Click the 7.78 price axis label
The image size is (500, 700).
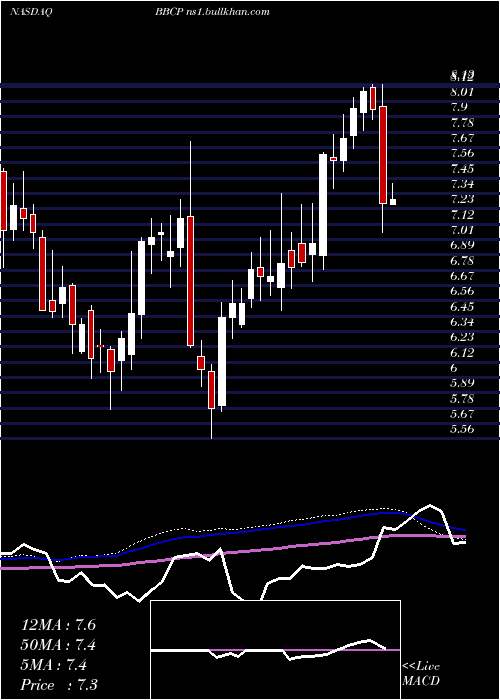pyautogui.click(x=462, y=122)
